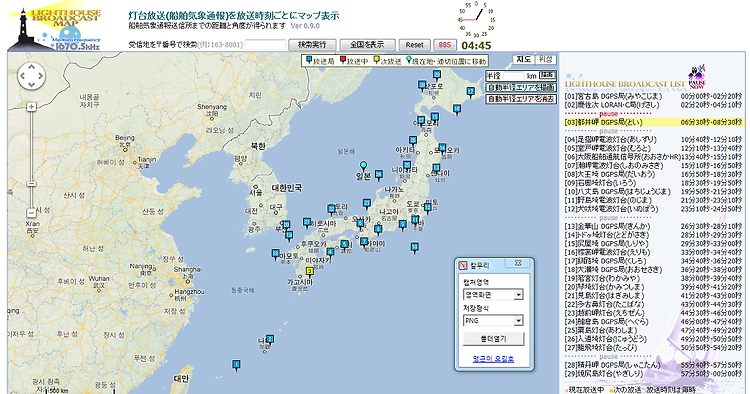The image size is (750, 394).
Task: Open the PNG save format dropdown
Action: pos(493,321)
